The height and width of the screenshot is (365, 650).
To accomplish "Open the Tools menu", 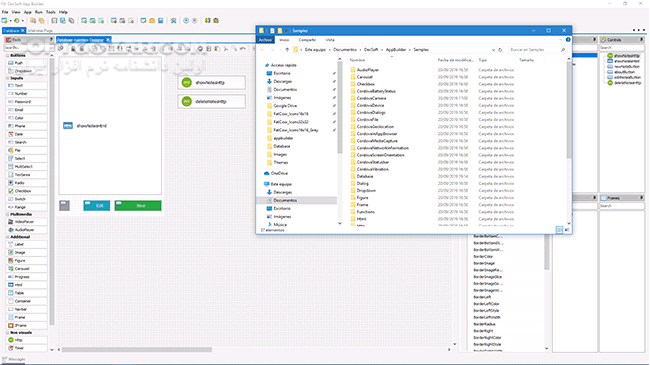I will pos(51,12).
